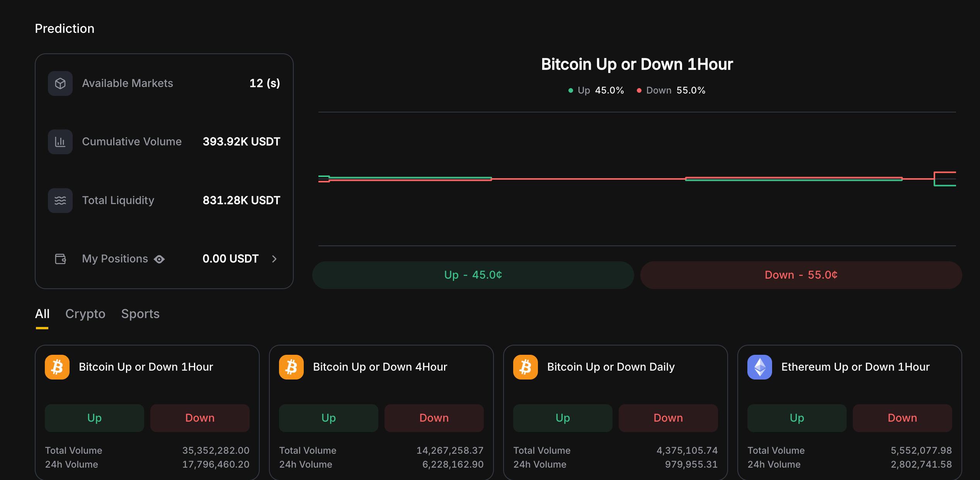Click the Cumulative Volume label
The image size is (980, 480).
[x=132, y=141]
